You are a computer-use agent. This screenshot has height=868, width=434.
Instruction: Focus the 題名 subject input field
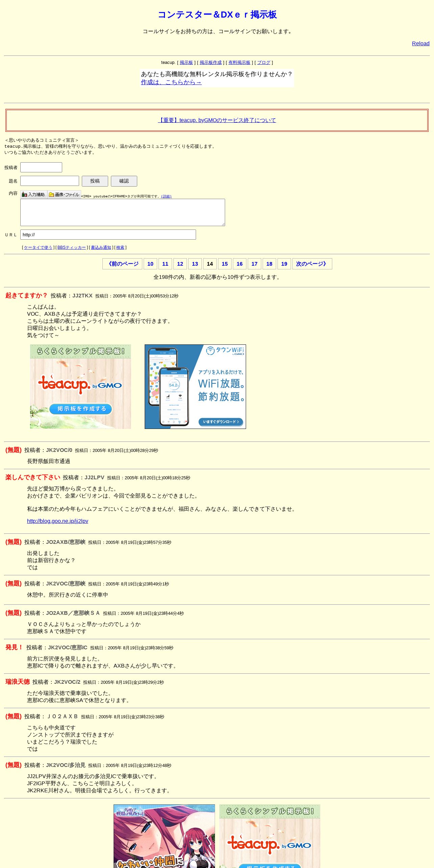pyautogui.click(x=50, y=181)
